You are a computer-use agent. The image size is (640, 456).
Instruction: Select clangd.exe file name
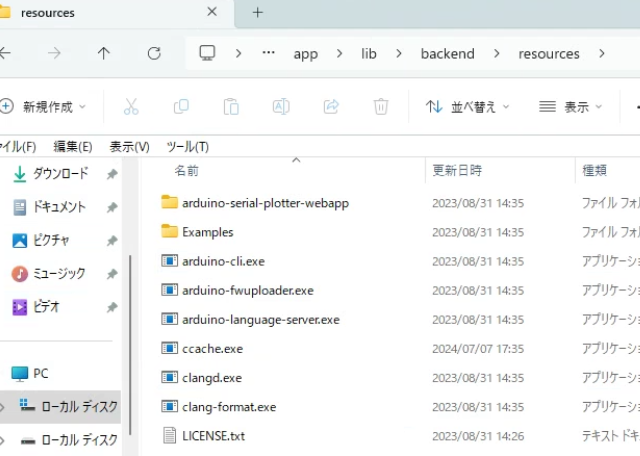tap(212, 378)
